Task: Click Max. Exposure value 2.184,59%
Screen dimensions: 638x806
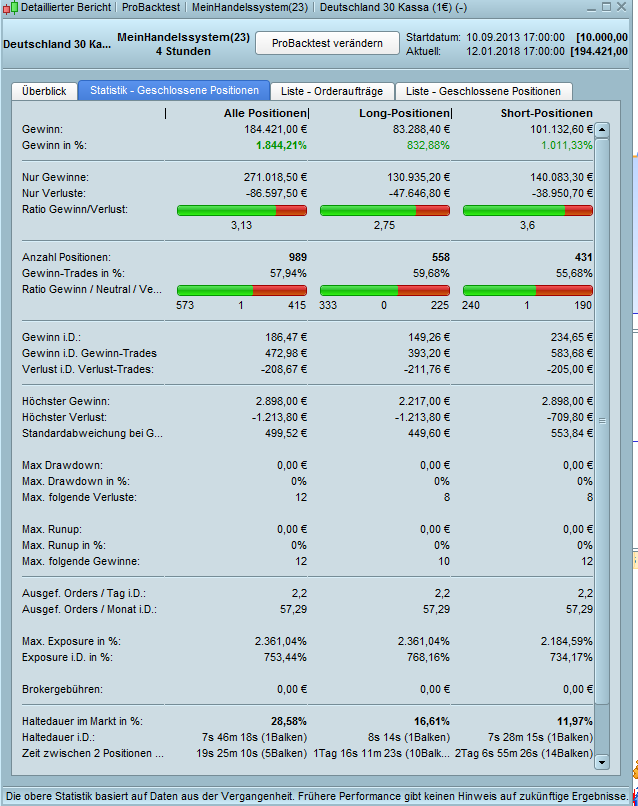Action: (567, 641)
